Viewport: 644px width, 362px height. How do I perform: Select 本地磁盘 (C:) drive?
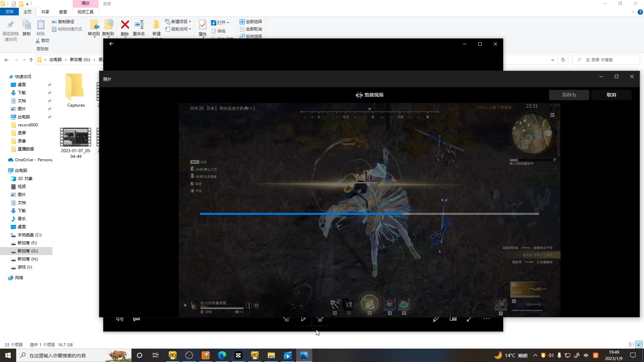click(30, 235)
